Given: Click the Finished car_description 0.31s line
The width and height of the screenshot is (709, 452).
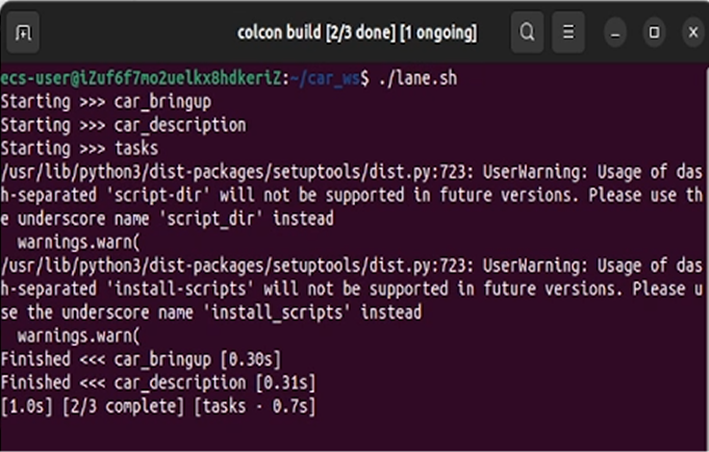Looking at the screenshot, I should (x=158, y=383).
